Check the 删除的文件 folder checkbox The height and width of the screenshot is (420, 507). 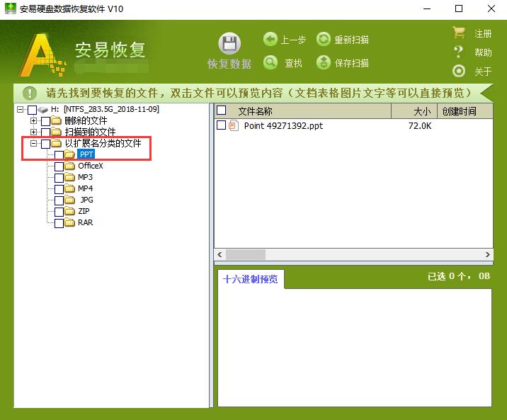tap(45, 121)
